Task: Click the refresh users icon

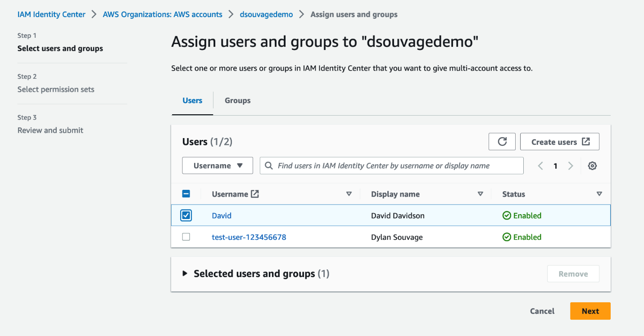Action: [502, 141]
